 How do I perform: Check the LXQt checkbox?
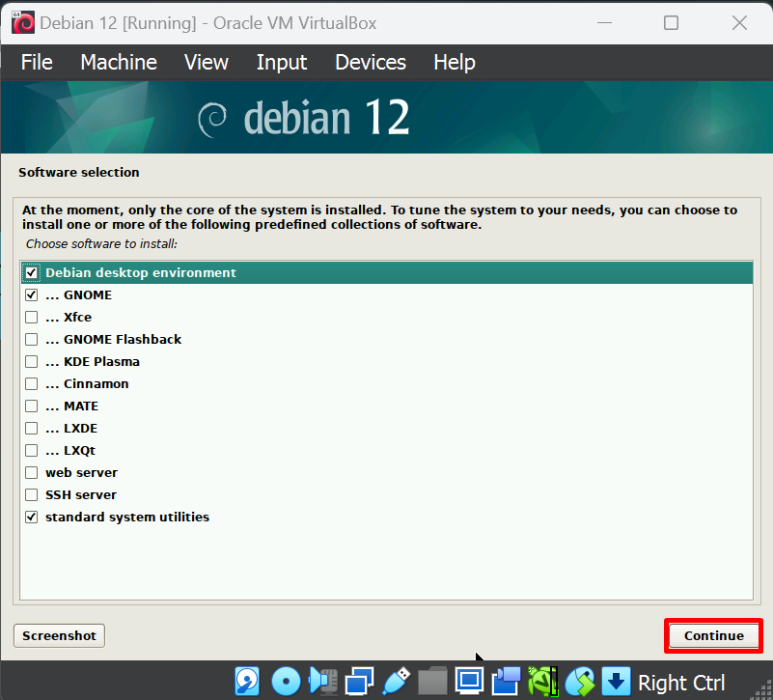32,450
